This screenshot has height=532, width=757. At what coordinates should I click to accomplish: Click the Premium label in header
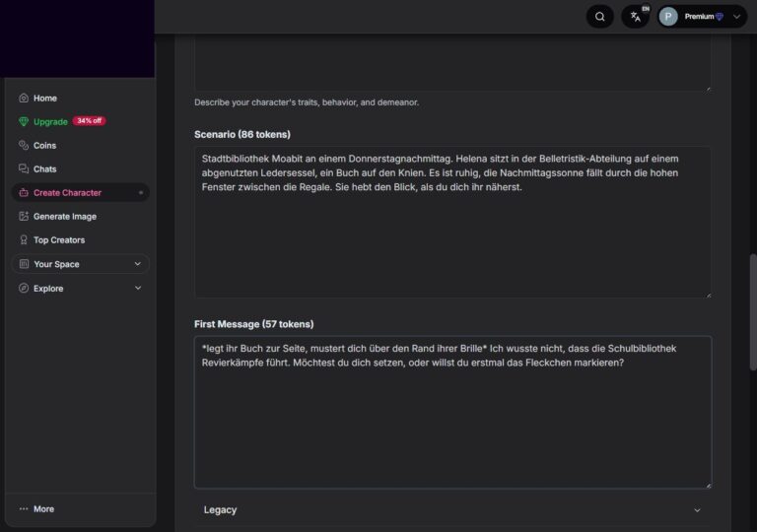point(699,17)
